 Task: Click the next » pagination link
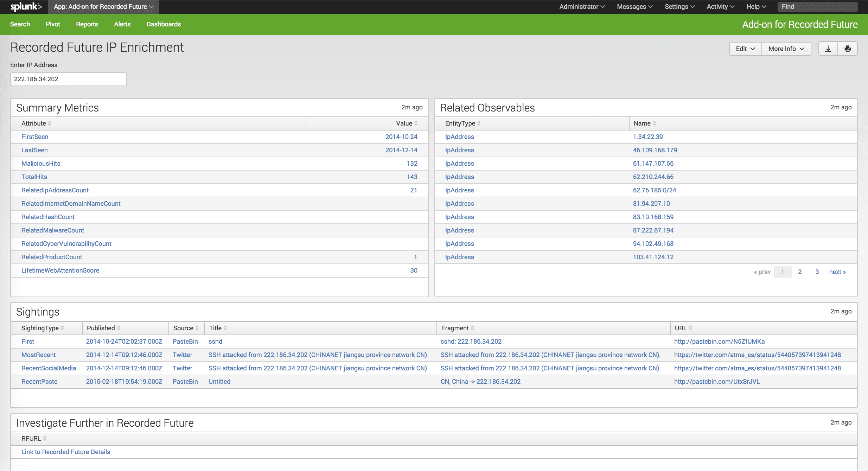tap(837, 272)
